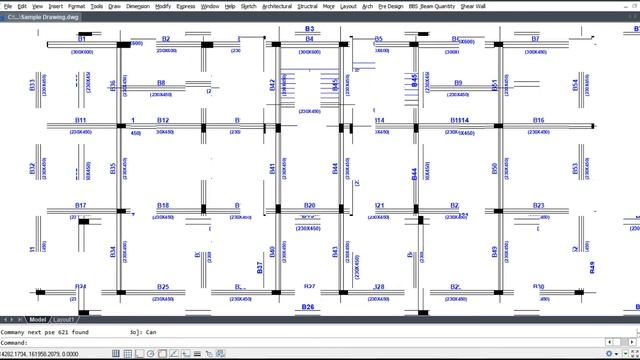Toggle Lineweight display icon
640x360 pixels.
click(x=197, y=353)
